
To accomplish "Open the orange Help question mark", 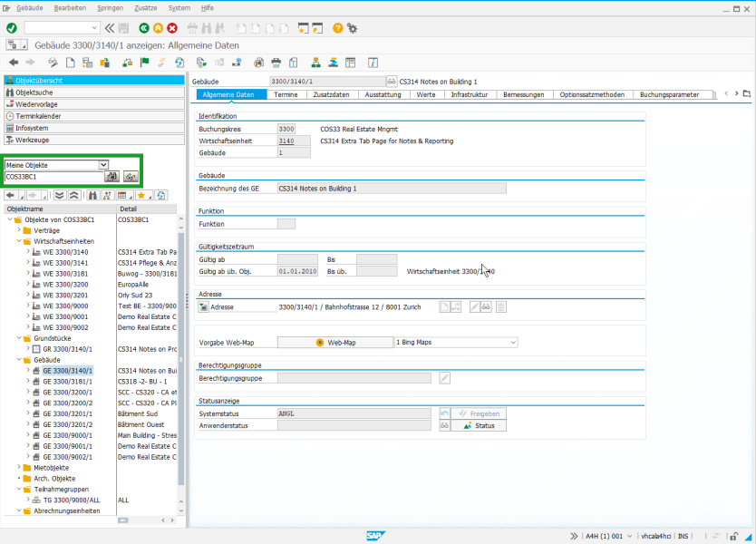I will (337, 28).
